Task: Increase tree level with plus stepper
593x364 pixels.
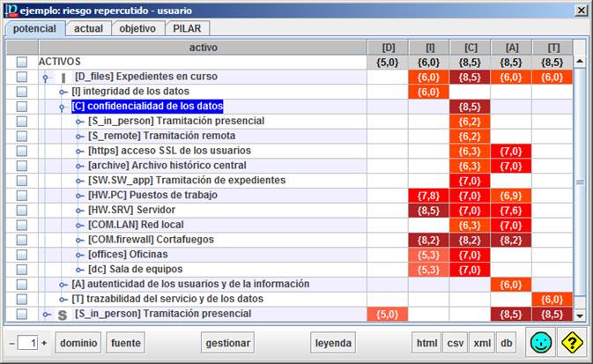Action: (42, 343)
